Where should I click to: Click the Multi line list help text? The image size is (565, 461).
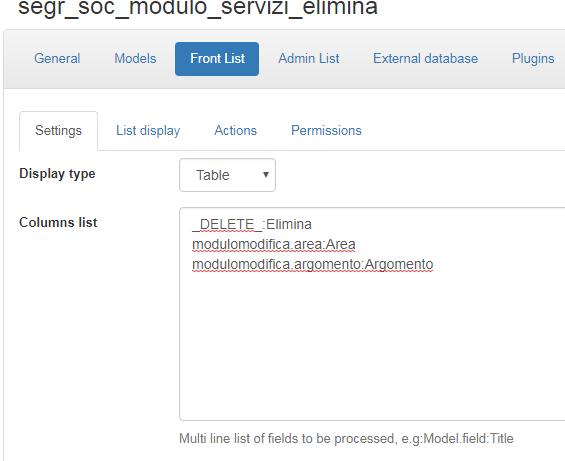[346, 439]
